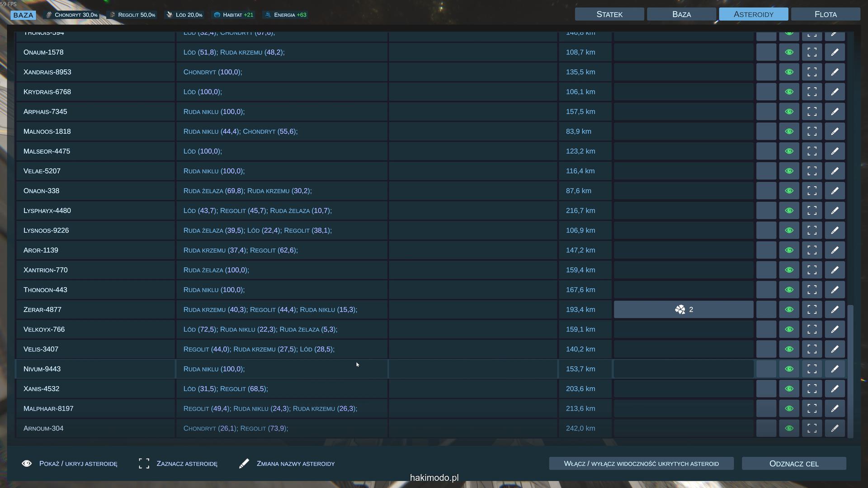Viewport: 868px width, 488px height.
Task: Rename asteroid Arnoum-304 with pencil icon
Action: pyautogui.click(x=835, y=428)
